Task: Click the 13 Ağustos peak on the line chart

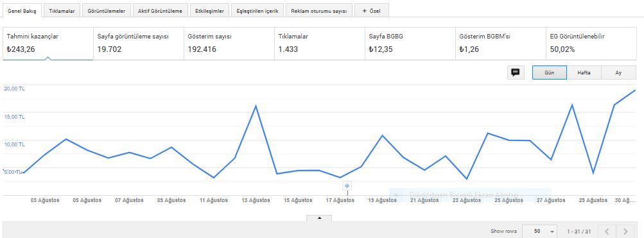Action: [x=256, y=106]
